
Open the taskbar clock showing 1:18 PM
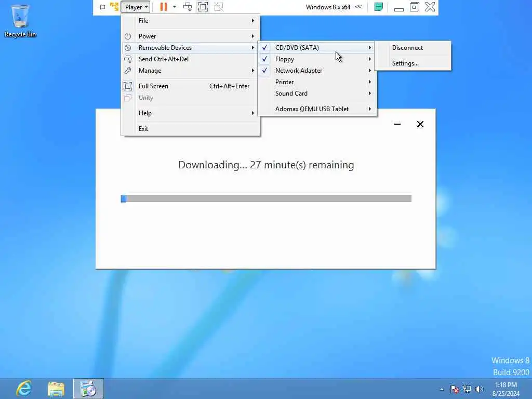click(506, 389)
